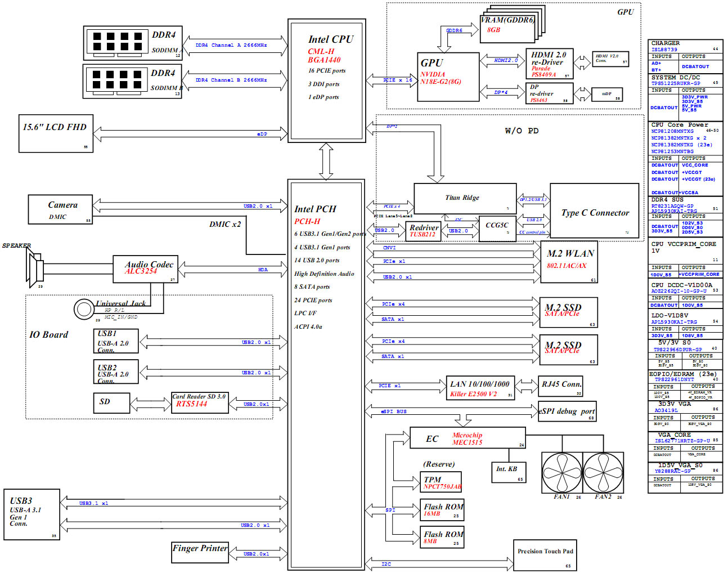Select the FAN1 fan symbol
The image size is (728, 573).
561,472
